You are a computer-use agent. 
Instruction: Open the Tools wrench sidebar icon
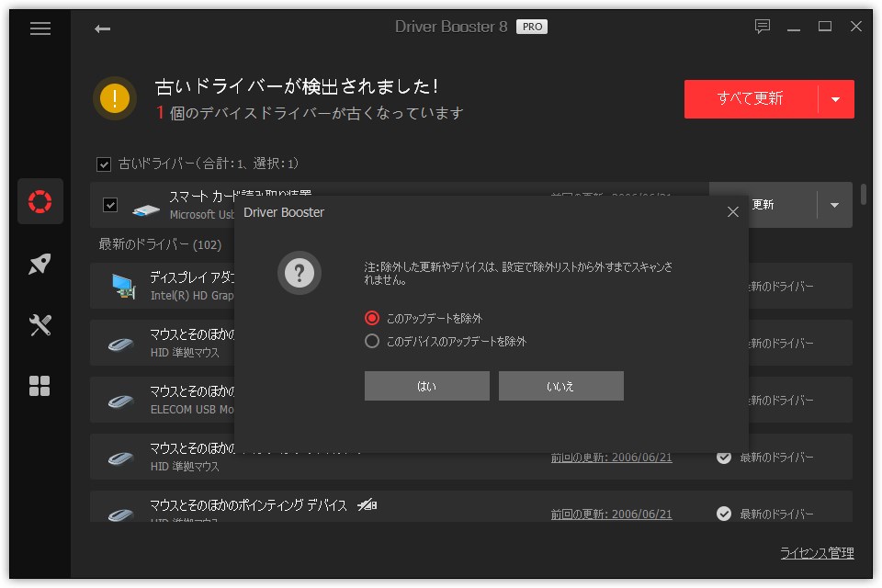40,324
